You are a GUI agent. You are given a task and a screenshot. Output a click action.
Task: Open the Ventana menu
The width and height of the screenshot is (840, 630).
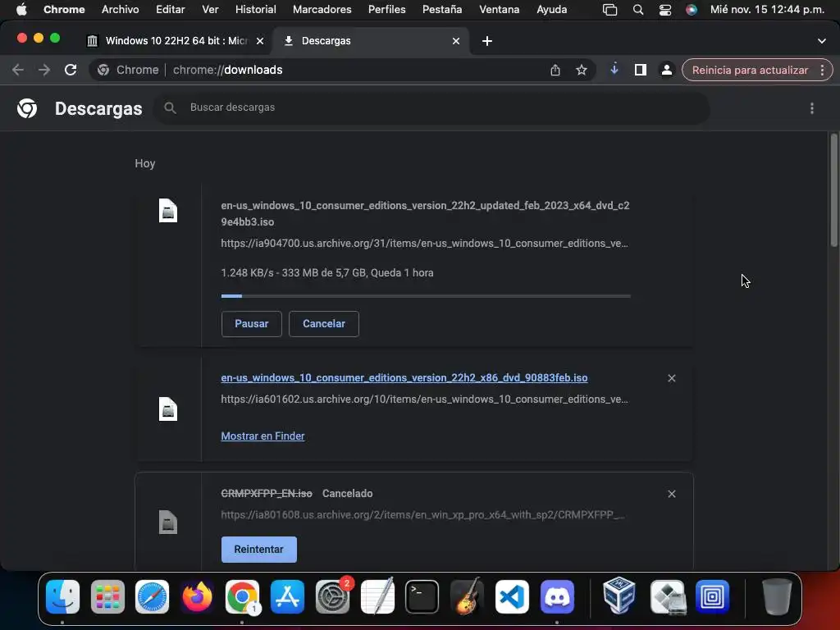[x=500, y=10]
